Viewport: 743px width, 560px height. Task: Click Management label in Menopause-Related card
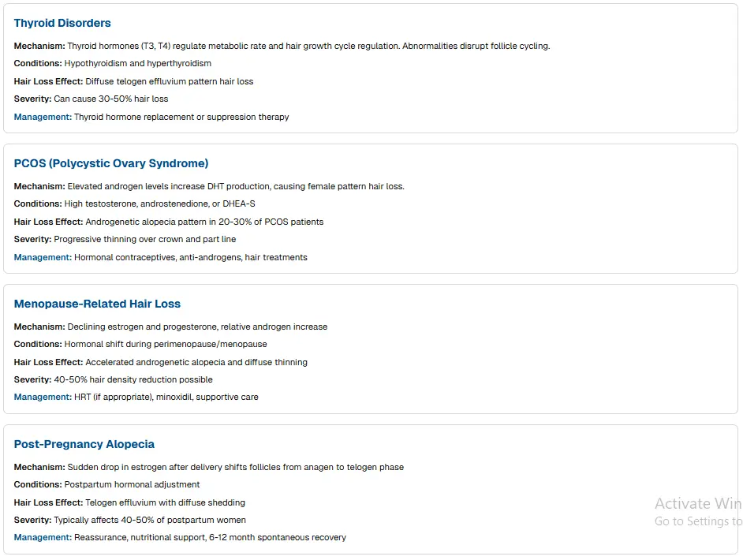[43, 398]
